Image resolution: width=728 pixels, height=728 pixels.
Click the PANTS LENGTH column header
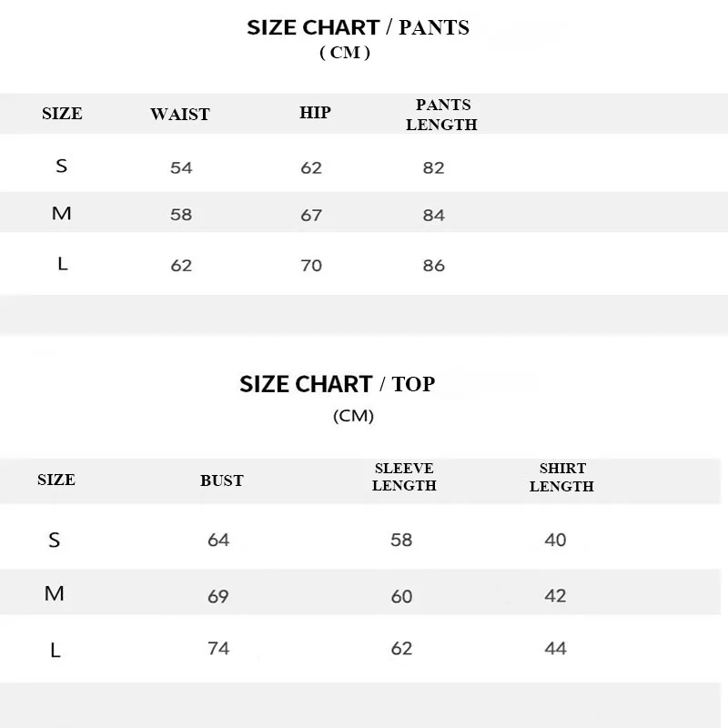(441, 116)
